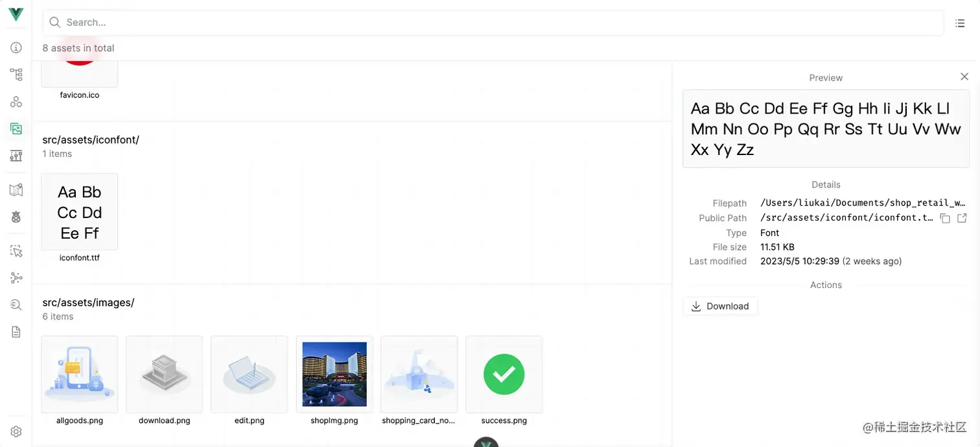Click the iconfont.ttf file name label
This screenshot has width=980, height=447.
point(80,258)
